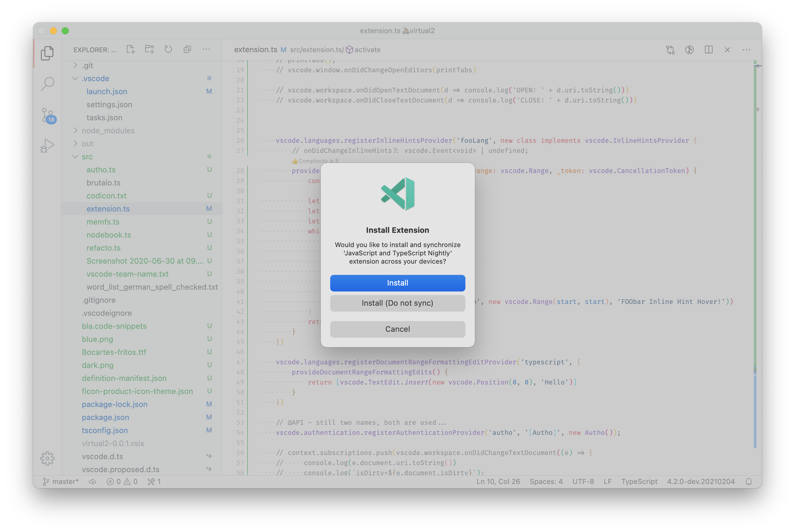
Task: Click the master branch in status bar
Action: tap(61, 481)
